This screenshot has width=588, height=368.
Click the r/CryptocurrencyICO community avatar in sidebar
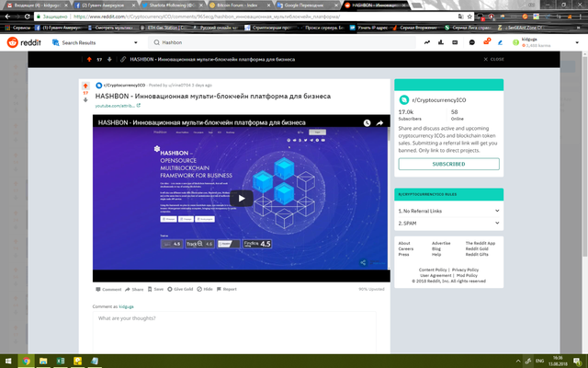[404, 100]
